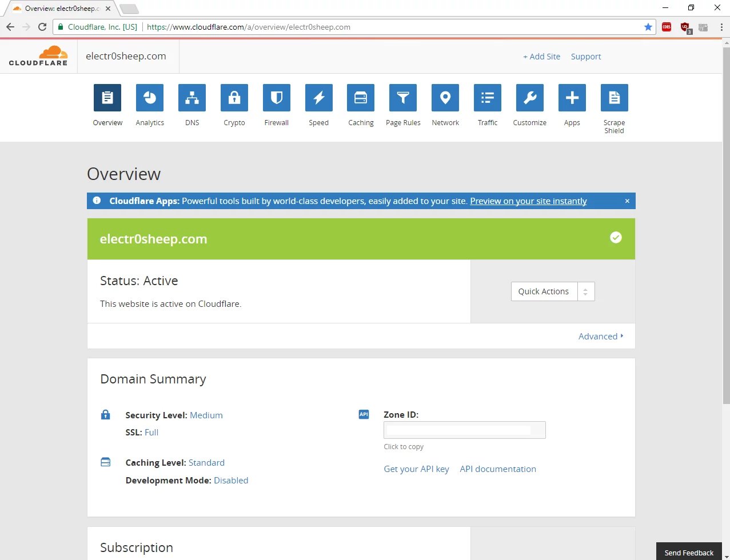Bookmark this page with the star icon
Viewport: 730px width, 560px height.
tap(648, 27)
